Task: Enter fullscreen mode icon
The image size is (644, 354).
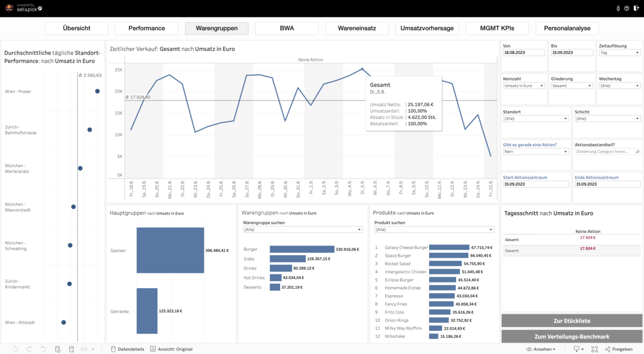Action: point(594,349)
